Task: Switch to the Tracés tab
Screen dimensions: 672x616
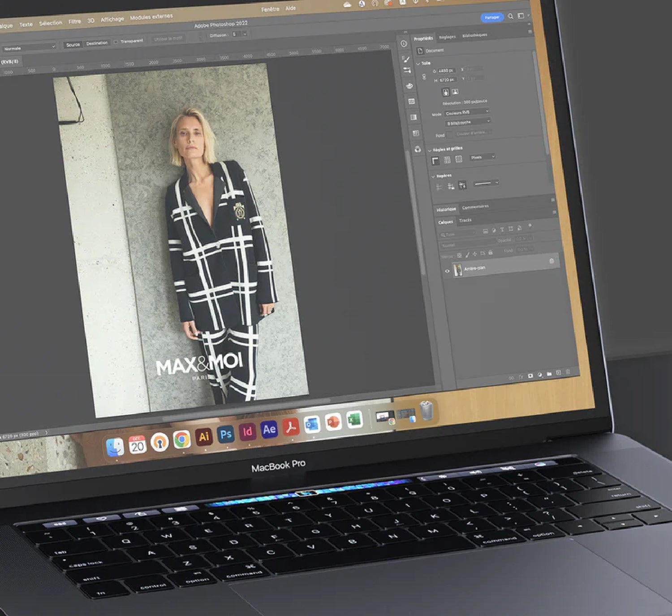Action: pos(465,220)
